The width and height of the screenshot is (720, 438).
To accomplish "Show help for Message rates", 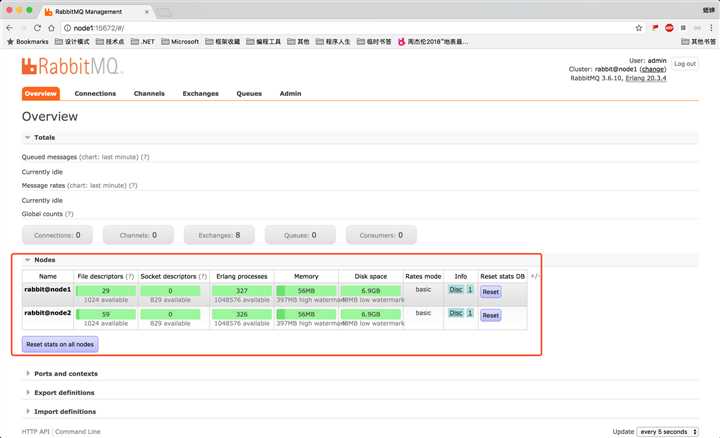I will coord(133,185).
